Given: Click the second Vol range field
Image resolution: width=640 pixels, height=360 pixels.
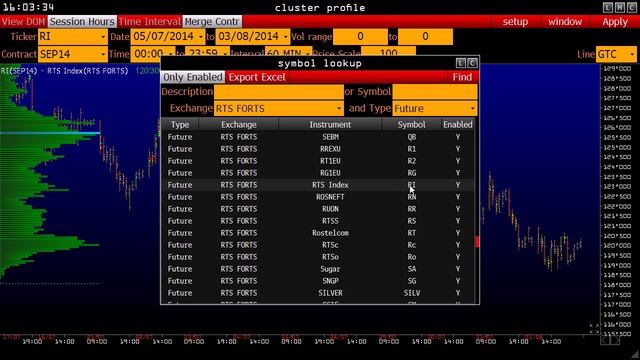Looking at the screenshot, I should [425, 37].
